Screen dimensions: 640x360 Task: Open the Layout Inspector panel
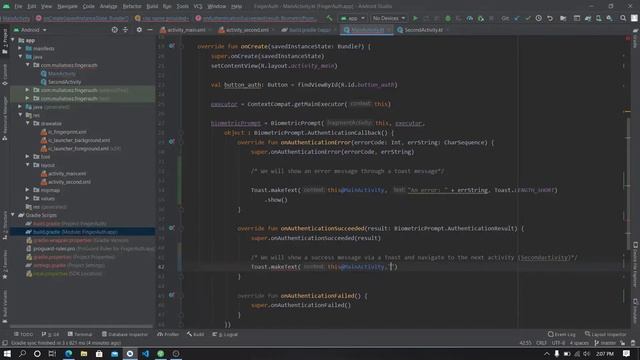click(x=605, y=334)
